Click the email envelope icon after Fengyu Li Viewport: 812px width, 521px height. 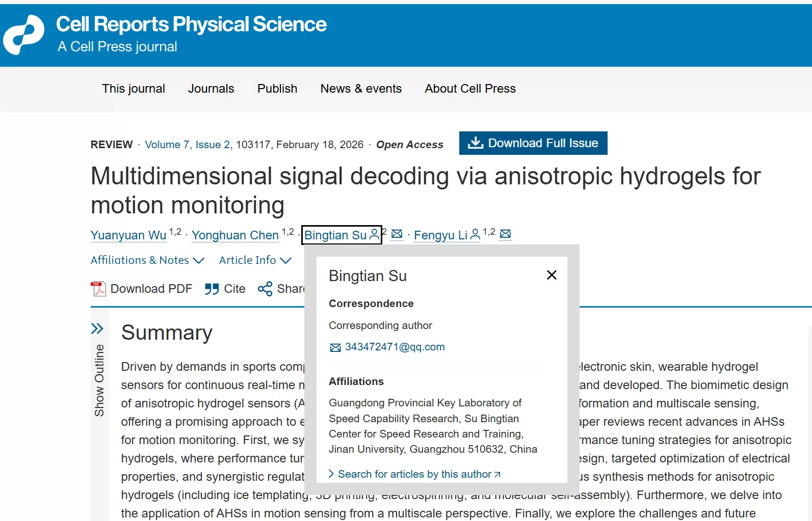point(505,234)
